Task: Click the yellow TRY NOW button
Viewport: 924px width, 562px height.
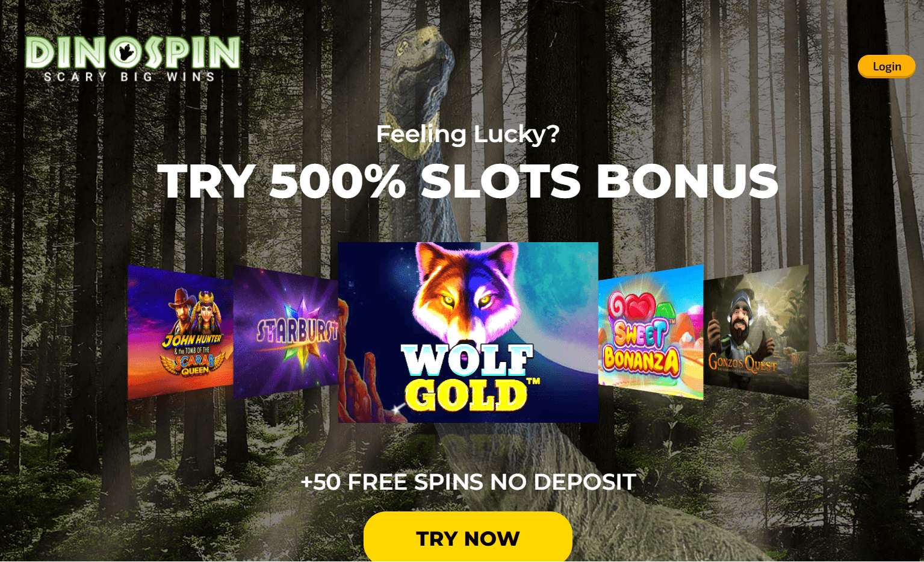Action: coord(468,537)
